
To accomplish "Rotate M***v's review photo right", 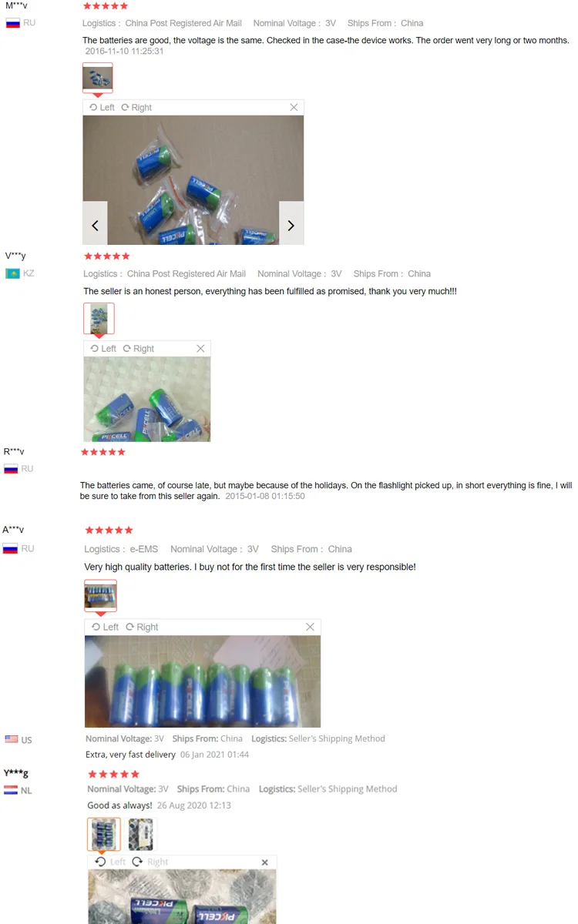I will (136, 108).
